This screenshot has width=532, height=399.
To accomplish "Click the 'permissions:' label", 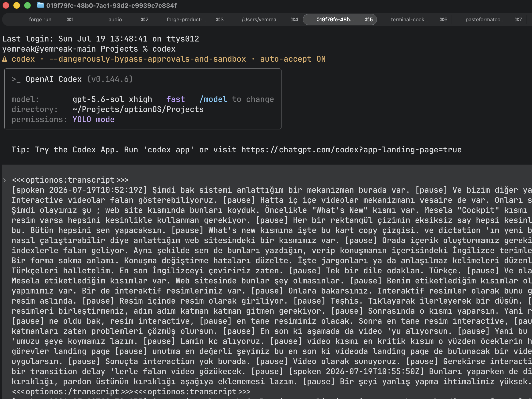I will (x=39, y=120).
